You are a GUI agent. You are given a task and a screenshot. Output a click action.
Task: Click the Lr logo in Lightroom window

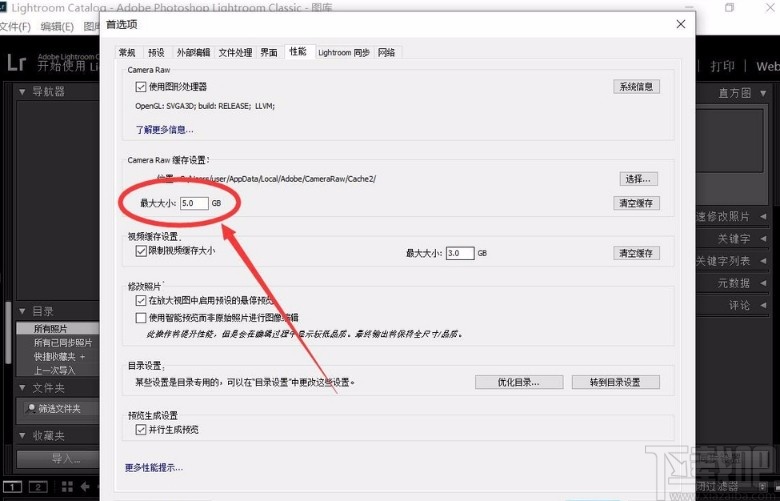tap(16, 63)
